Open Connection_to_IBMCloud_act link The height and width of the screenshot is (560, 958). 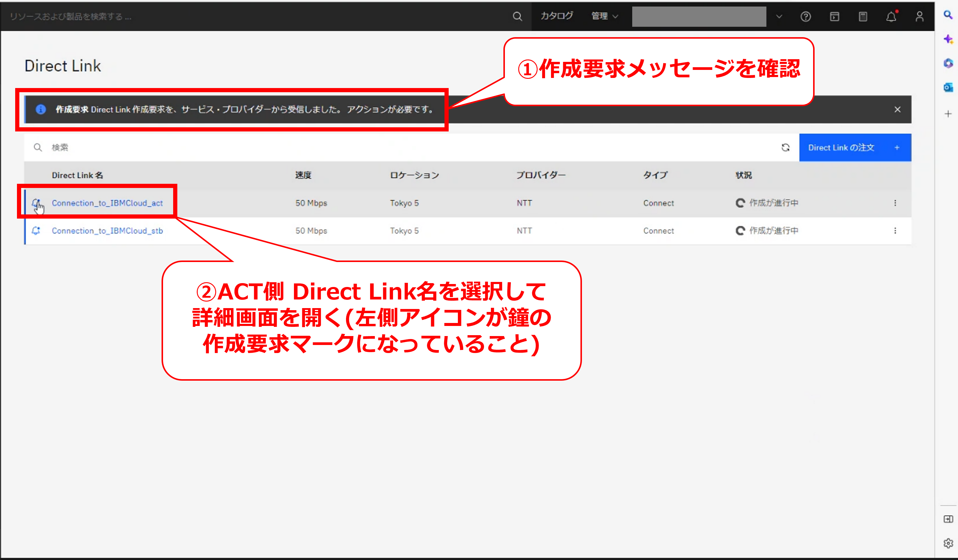point(107,203)
